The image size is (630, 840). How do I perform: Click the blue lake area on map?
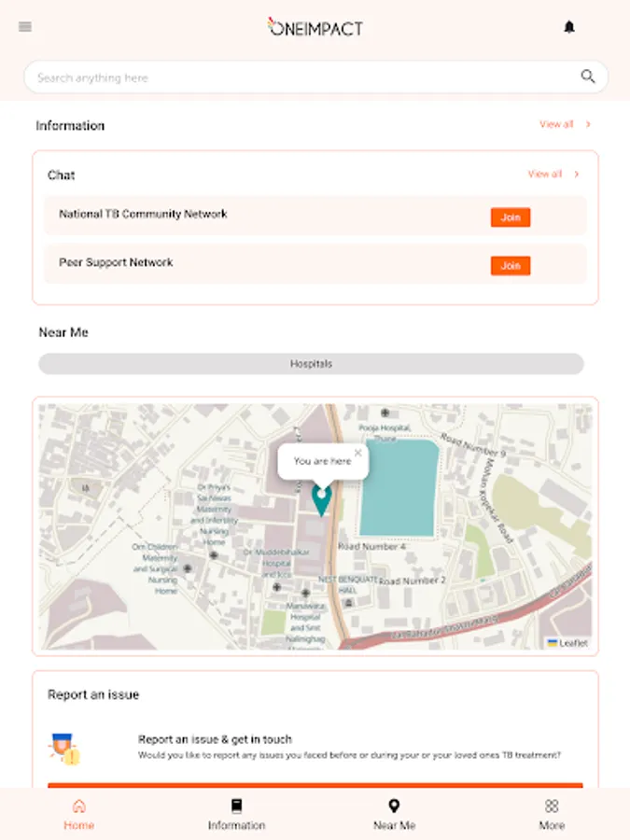[399, 487]
